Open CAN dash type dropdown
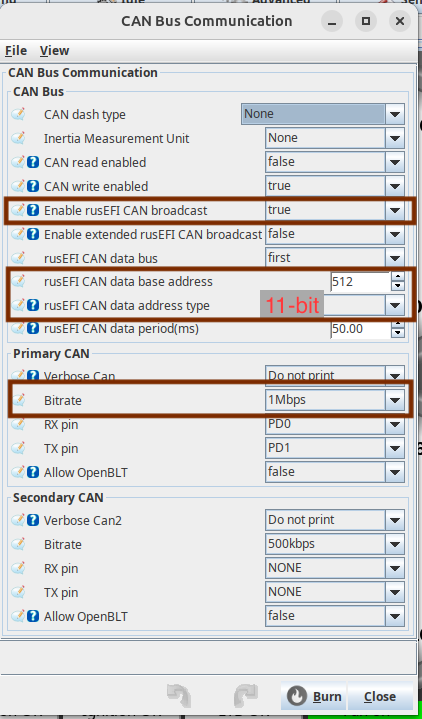Image resolution: width=422 pixels, height=719 pixels. 323,114
